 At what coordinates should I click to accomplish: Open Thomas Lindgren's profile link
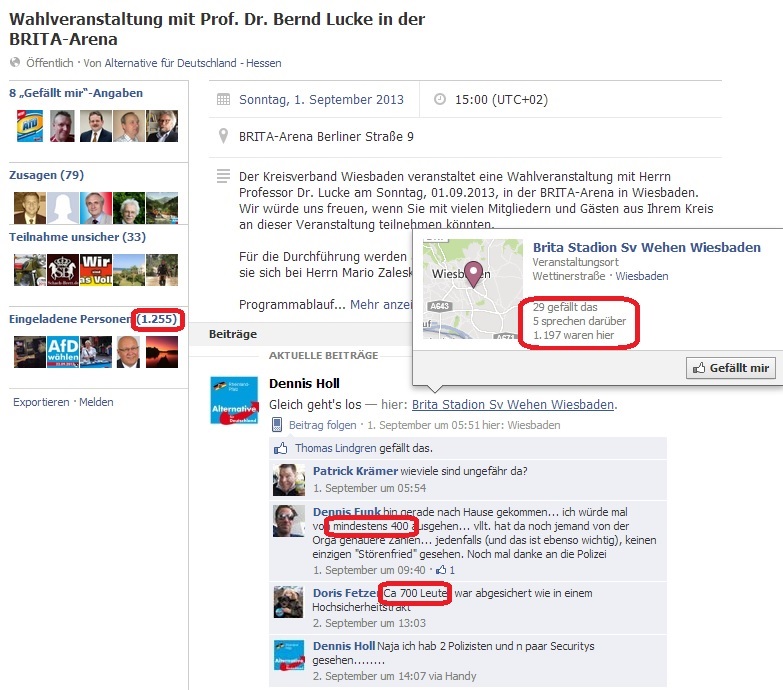(x=336, y=448)
